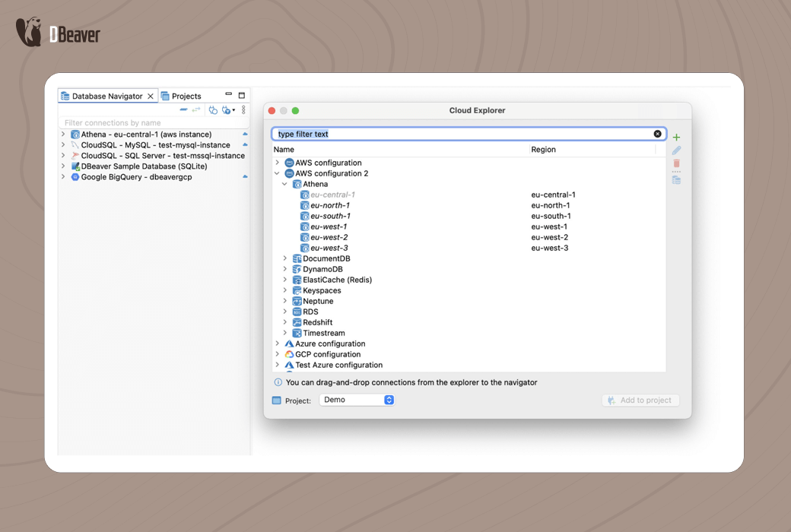Image resolution: width=791 pixels, height=532 pixels.
Task: Clear the Cloud Explorer filter text
Action: coord(657,134)
